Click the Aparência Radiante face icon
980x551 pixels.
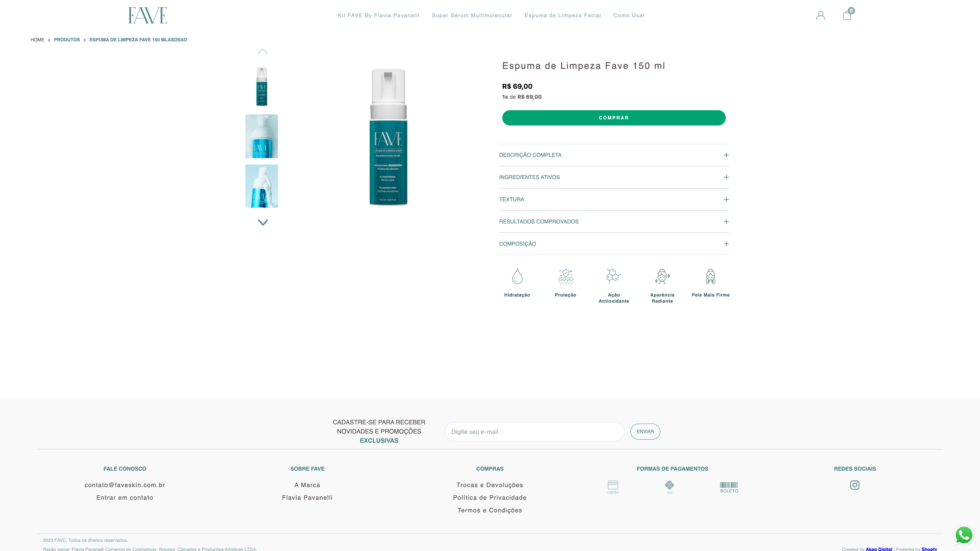click(x=662, y=276)
